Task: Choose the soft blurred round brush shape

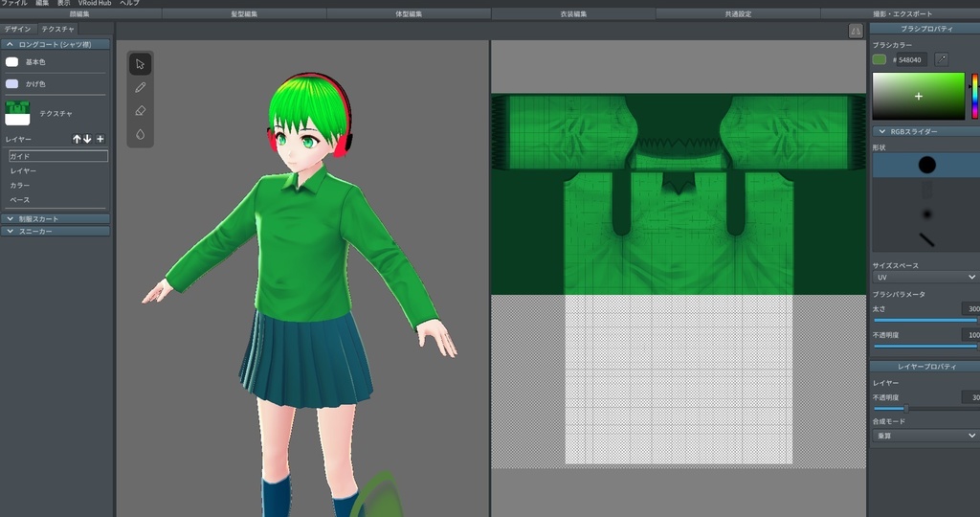Action: 926,214
